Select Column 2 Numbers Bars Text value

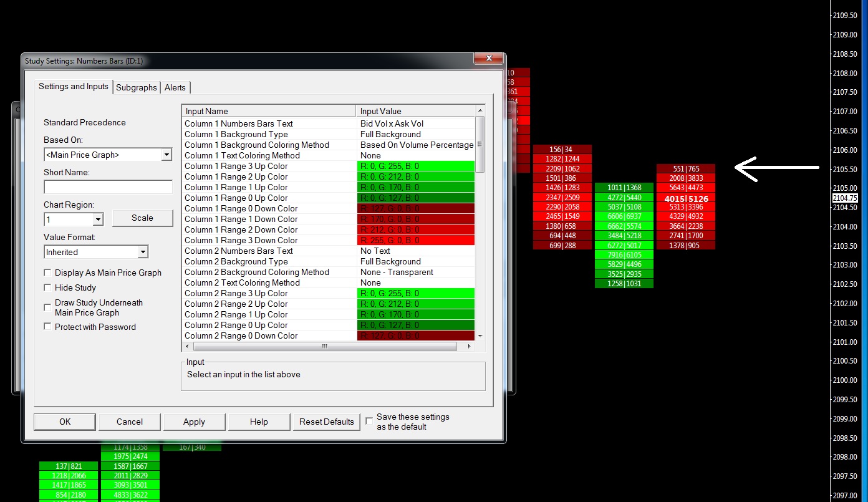click(x=416, y=251)
